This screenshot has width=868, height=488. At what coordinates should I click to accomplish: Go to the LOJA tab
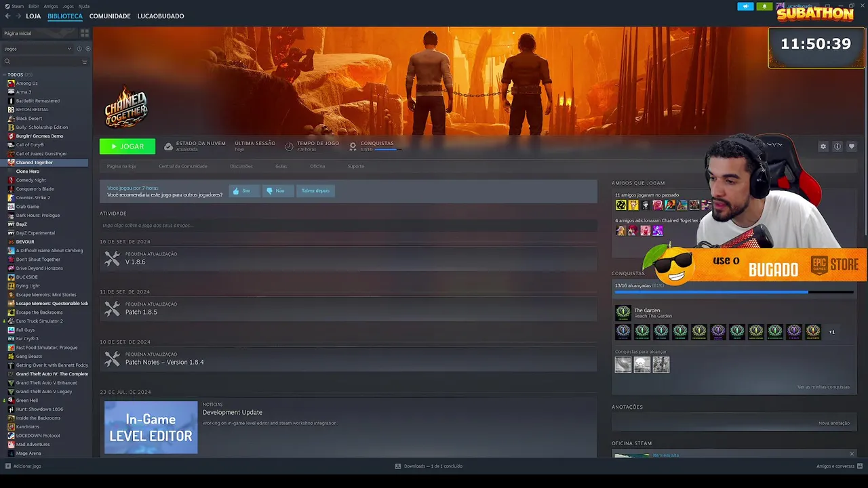[33, 16]
